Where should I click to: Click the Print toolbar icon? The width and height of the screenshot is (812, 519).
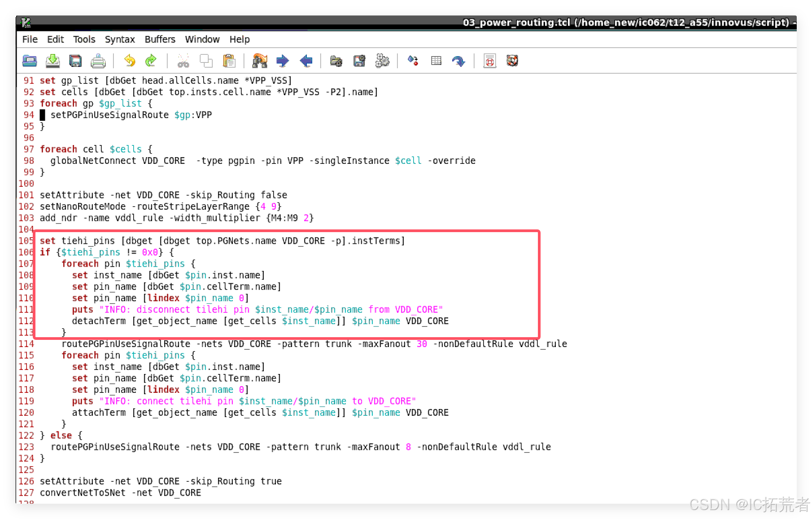(x=98, y=61)
